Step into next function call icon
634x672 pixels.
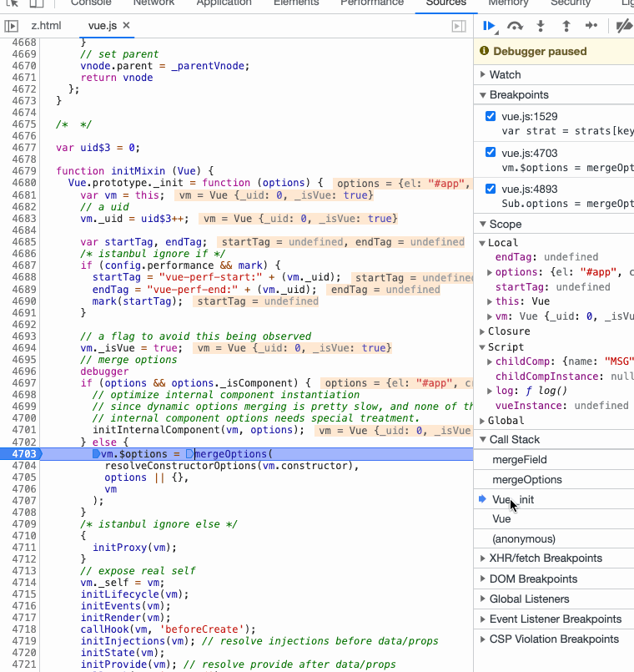coord(541,26)
